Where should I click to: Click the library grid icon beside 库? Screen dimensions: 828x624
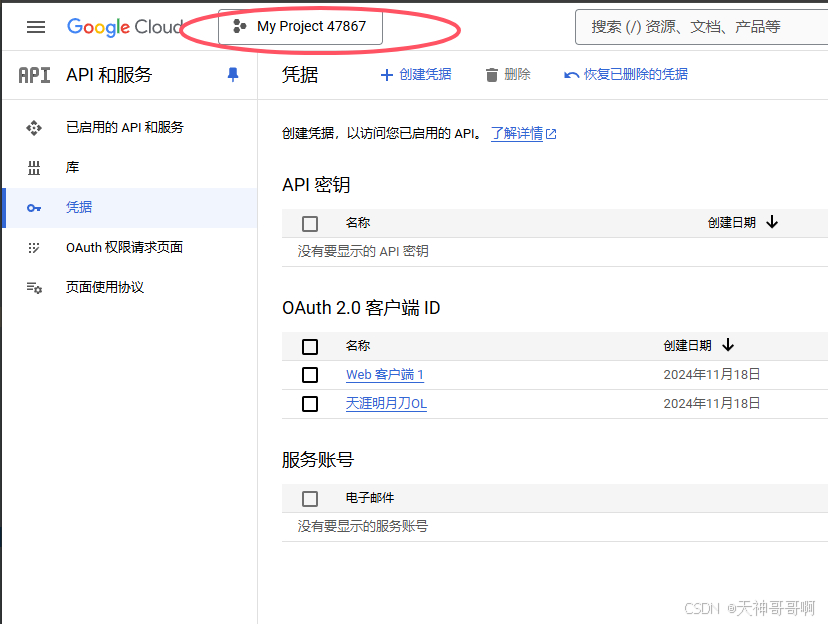pos(34,168)
